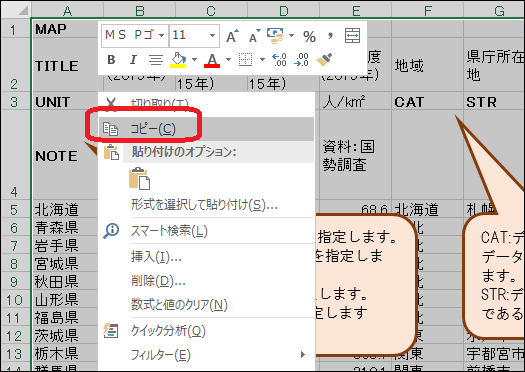This screenshot has height=372, width=525.
Task: Select row 5 header
Action: [15, 210]
